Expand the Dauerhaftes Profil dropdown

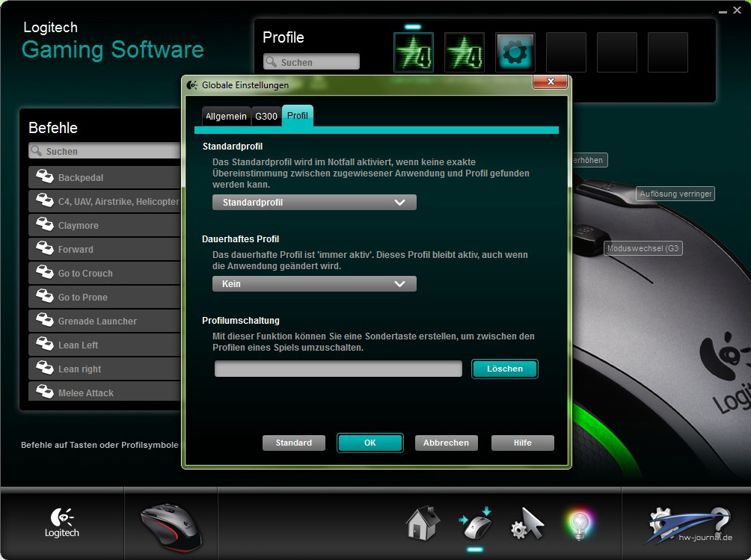pyautogui.click(x=314, y=284)
